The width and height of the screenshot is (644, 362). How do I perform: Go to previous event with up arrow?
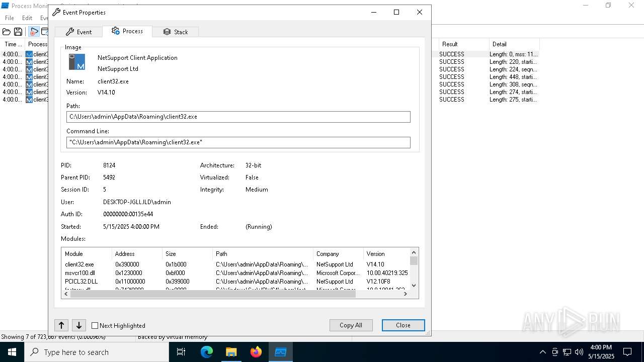[61, 325]
